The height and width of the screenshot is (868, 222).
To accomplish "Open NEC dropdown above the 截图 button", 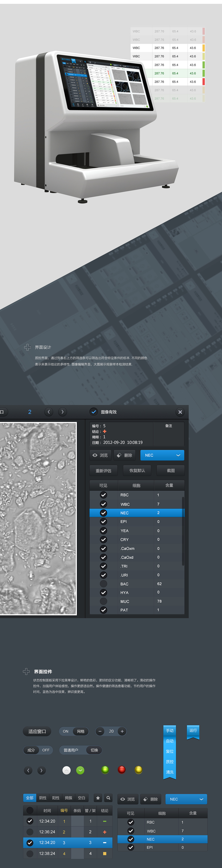I will (x=162, y=455).
